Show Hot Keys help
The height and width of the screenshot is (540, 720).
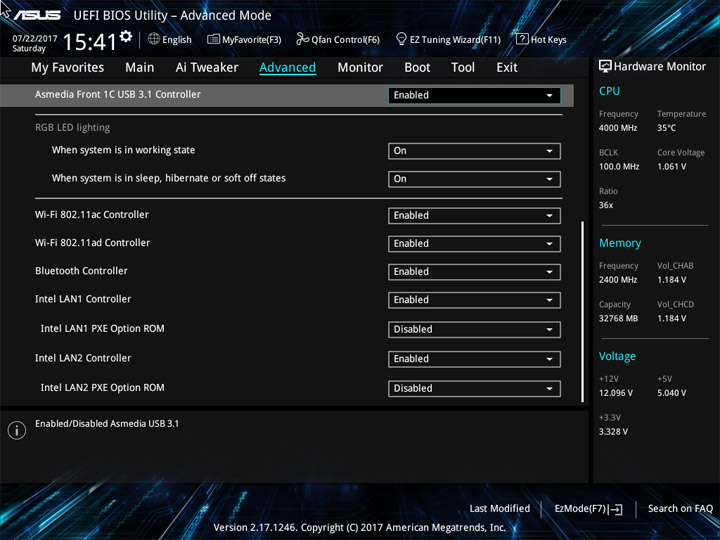pyautogui.click(x=541, y=39)
